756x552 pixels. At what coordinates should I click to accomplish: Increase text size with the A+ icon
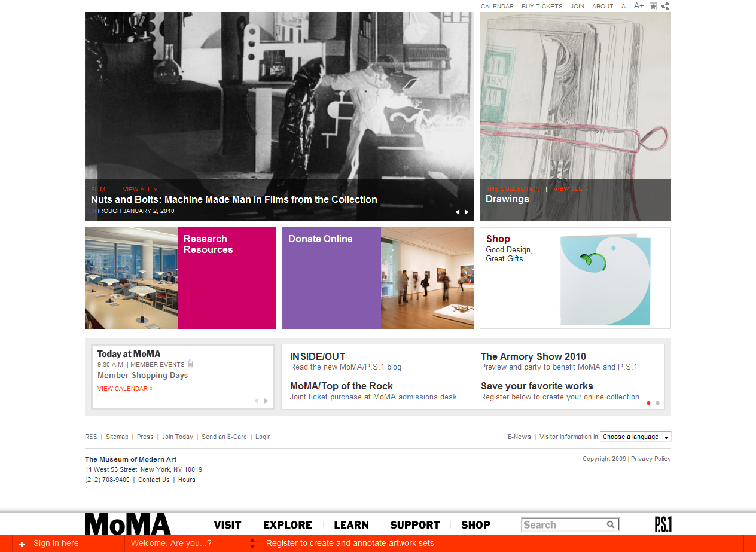tap(639, 6)
